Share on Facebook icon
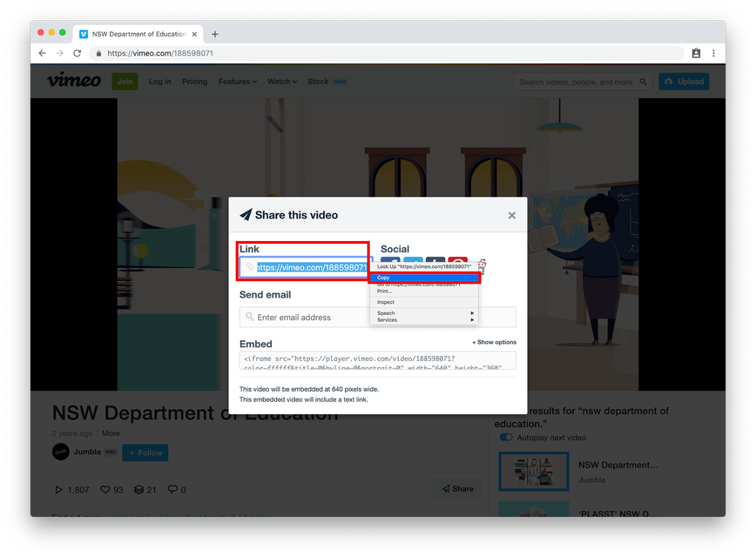The height and width of the screenshot is (557, 756). [x=390, y=260]
